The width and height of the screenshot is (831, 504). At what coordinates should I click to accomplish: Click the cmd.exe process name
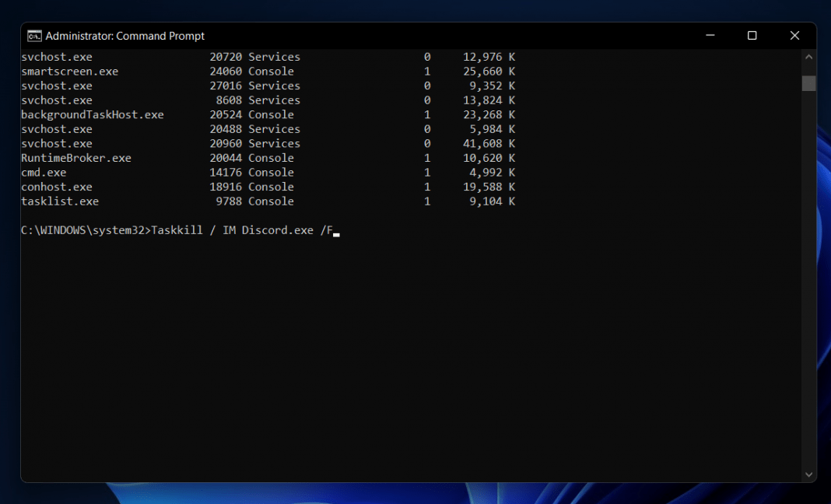pyautogui.click(x=44, y=173)
